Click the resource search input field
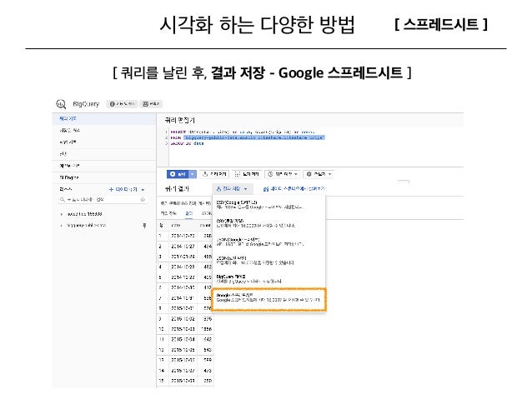The height and width of the screenshot is (399, 532). [x=103, y=200]
